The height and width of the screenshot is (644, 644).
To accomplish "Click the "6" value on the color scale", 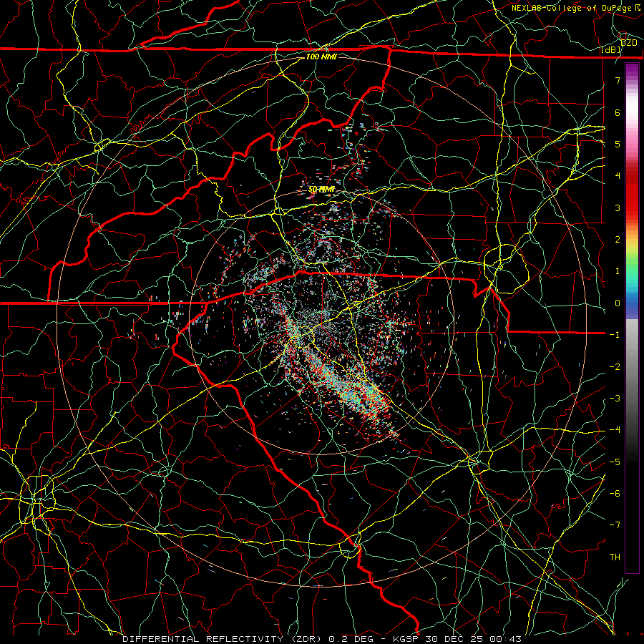I will click(618, 112).
